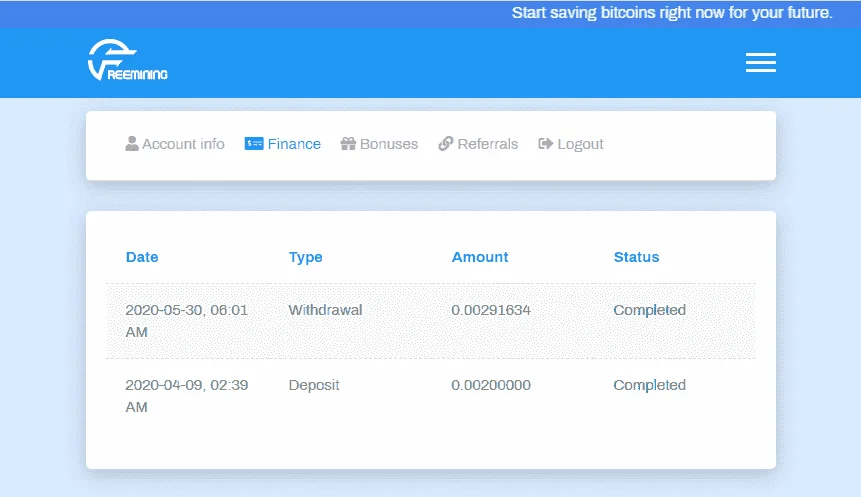Click the Freemining logo
Screen dimensions: 861x497
tap(127, 60)
